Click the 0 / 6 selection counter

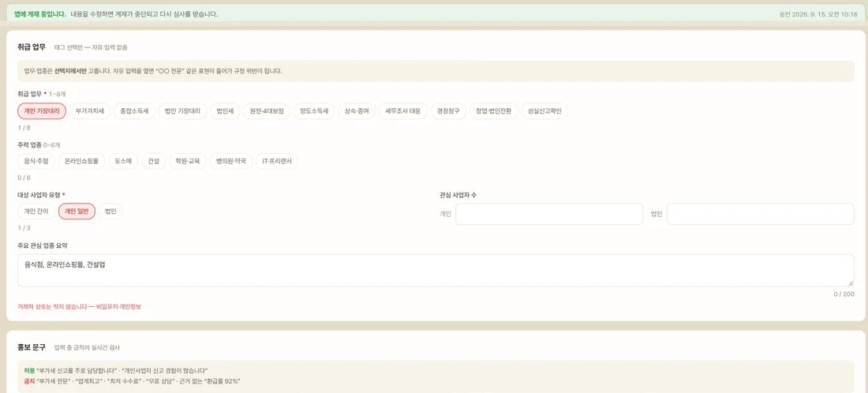(24, 178)
